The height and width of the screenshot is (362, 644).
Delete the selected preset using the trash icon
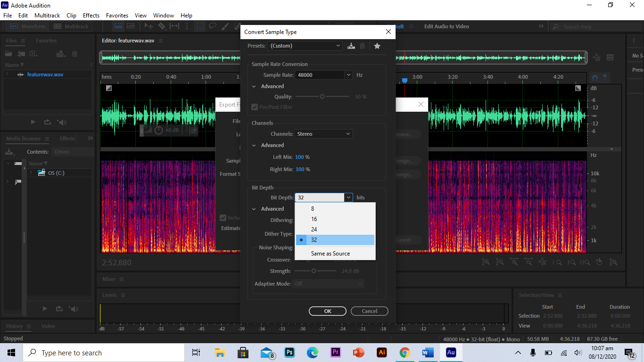pos(362,46)
